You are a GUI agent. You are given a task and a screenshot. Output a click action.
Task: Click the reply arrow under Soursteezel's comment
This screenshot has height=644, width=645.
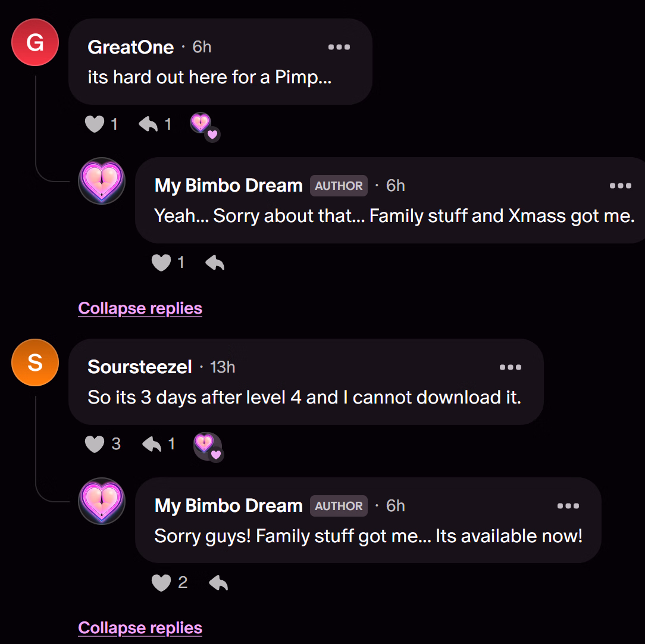click(152, 444)
